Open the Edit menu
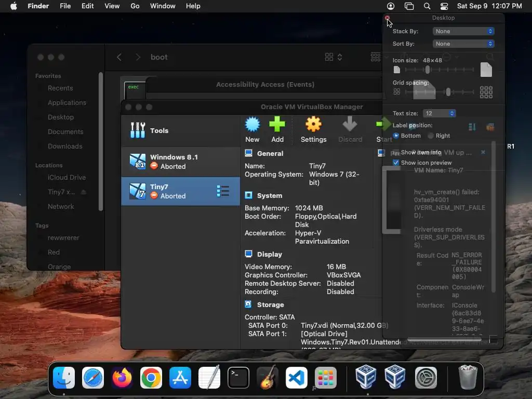This screenshot has height=399, width=532. coord(87,6)
